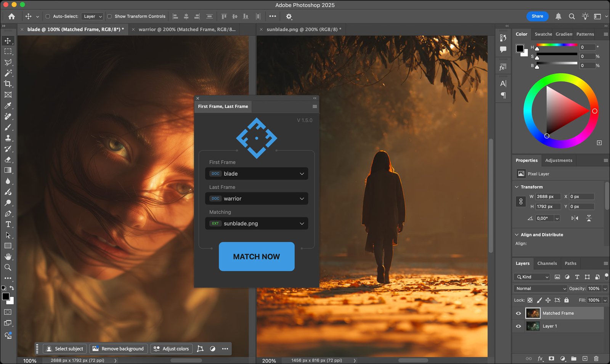Enable the Auto-Select checkbox
This screenshot has height=364, width=610.
(48, 16)
